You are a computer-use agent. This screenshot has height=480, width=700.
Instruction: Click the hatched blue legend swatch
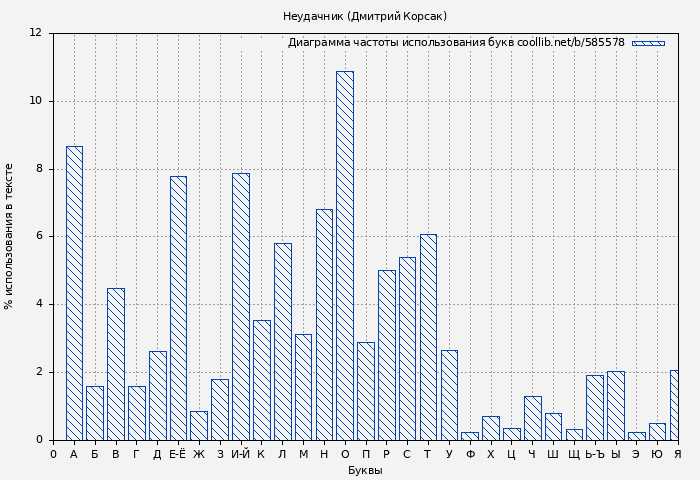click(648, 43)
